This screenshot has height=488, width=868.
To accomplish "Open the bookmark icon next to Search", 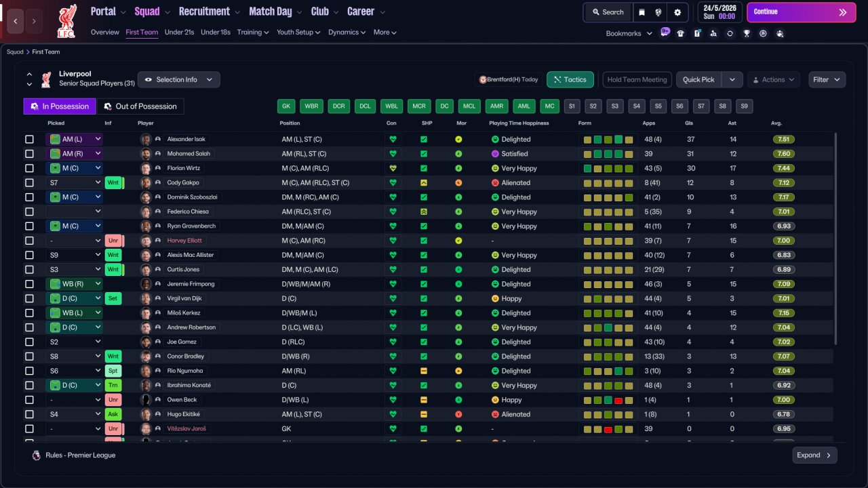I will (642, 12).
